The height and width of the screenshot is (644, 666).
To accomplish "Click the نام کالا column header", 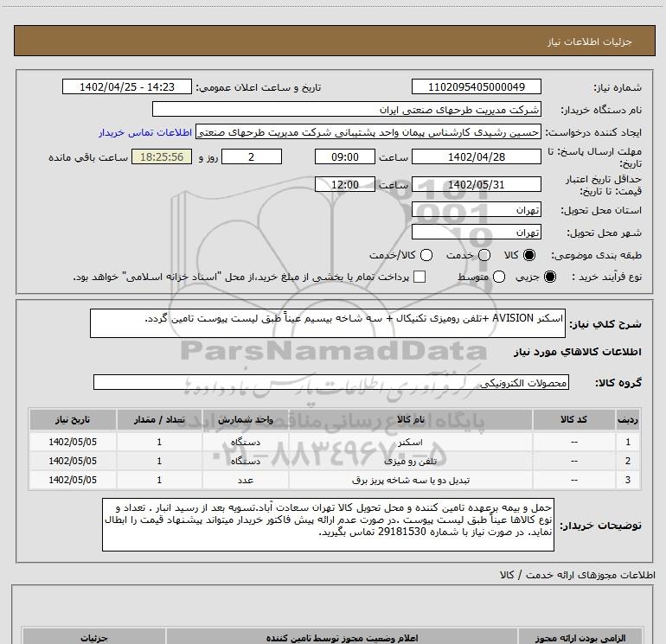I will click(x=410, y=419).
